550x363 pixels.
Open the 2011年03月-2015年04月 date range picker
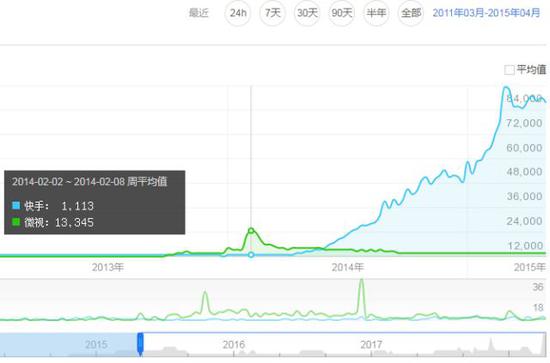click(486, 13)
